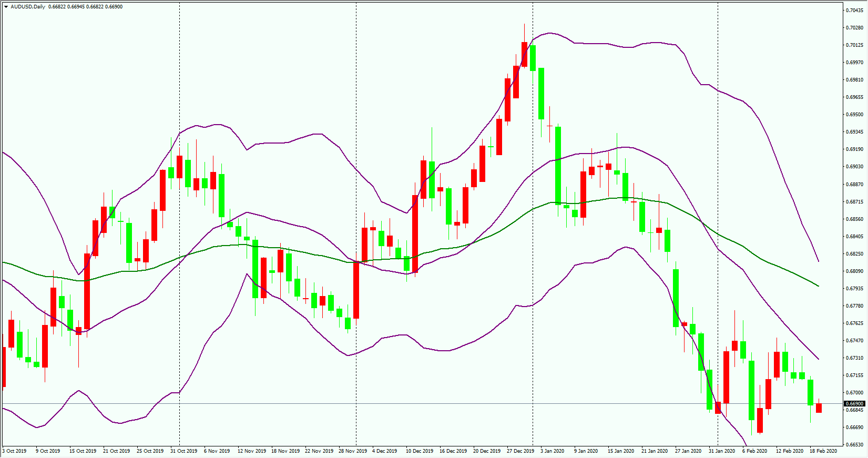
Task: Click the 3 Oct 2019 date label
Action: click(x=14, y=451)
